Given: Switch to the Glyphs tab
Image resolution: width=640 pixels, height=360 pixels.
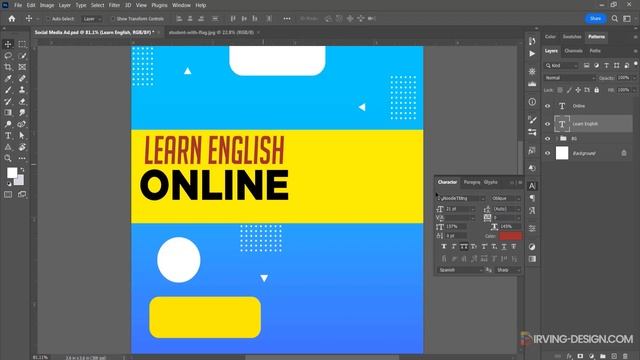Looking at the screenshot, I should [491, 182].
